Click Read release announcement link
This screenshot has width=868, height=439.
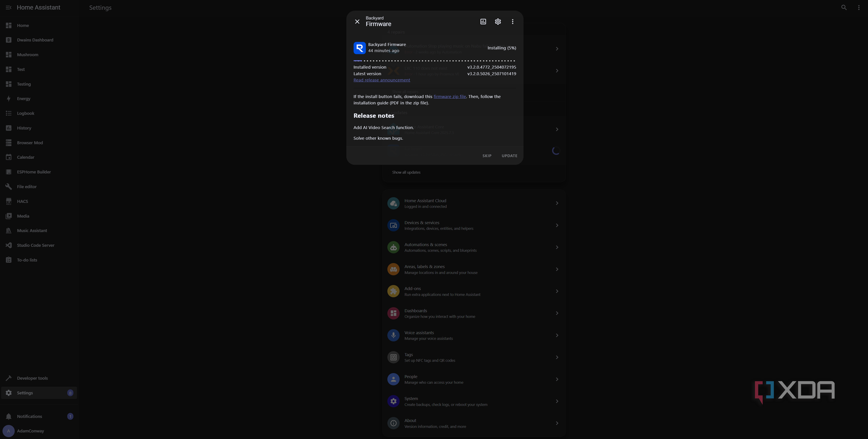pyautogui.click(x=381, y=80)
